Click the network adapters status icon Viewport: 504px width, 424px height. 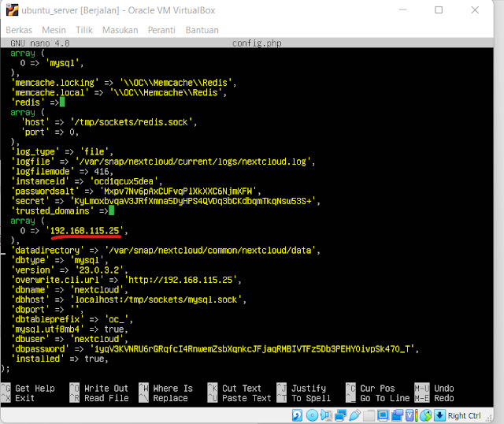341,415
